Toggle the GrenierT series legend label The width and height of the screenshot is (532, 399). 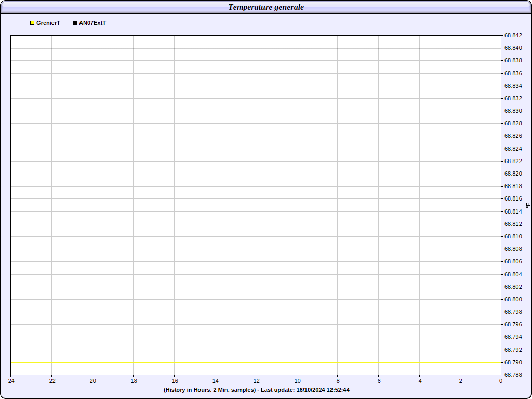pos(48,23)
